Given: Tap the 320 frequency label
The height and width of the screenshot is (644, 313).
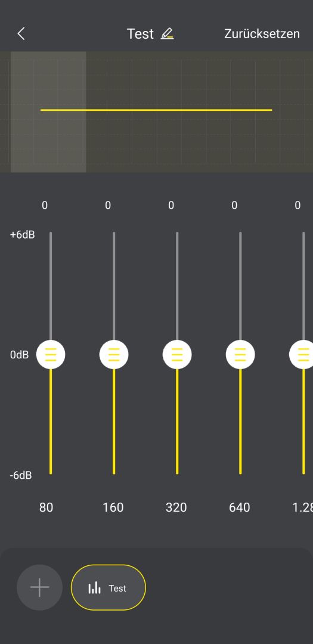Looking at the screenshot, I should (176, 507).
